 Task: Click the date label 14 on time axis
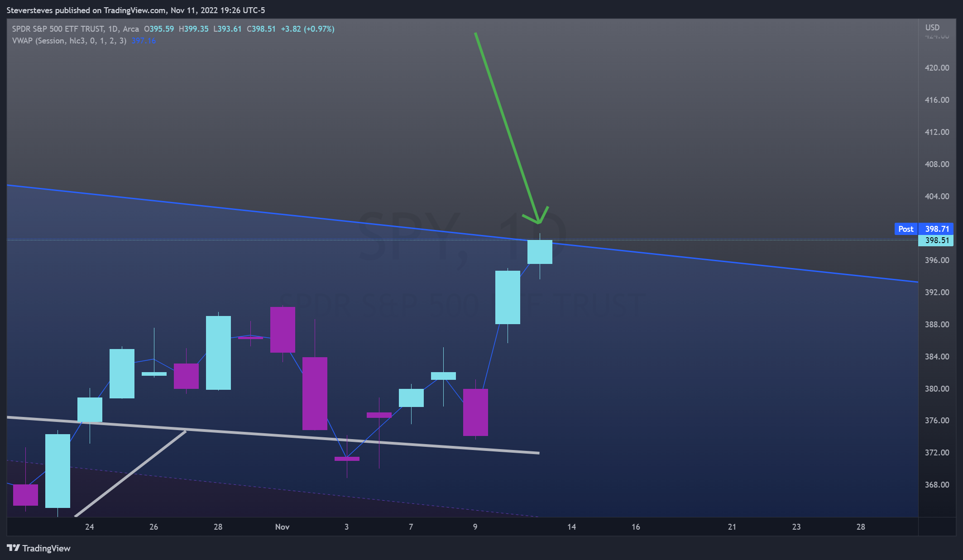tap(572, 527)
